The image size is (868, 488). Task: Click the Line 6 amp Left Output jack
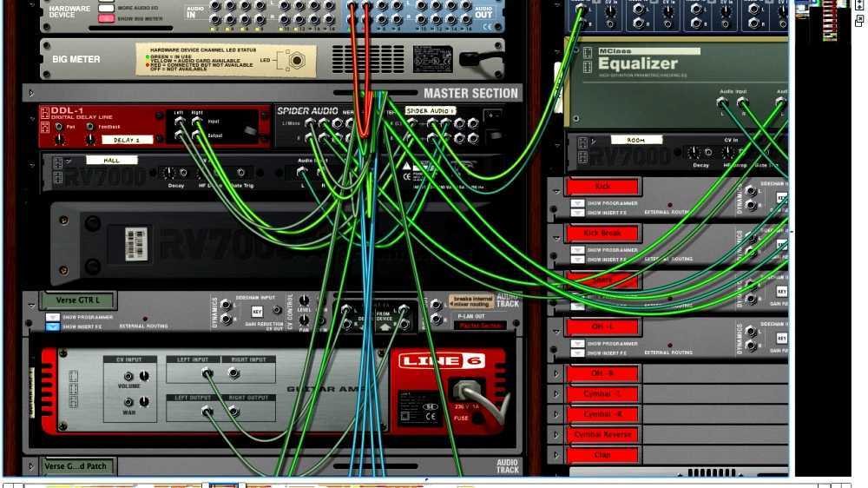click(207, 411)
